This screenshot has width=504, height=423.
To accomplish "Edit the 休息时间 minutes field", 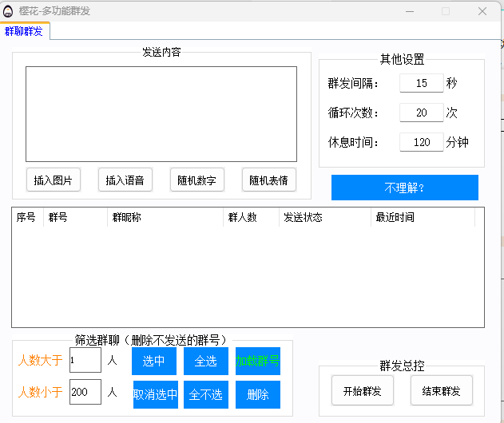I will (421, 142).
